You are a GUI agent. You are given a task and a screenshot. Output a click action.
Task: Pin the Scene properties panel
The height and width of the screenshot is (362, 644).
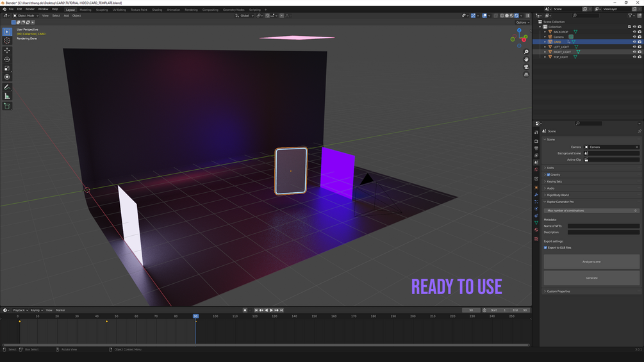coord(640,131)
